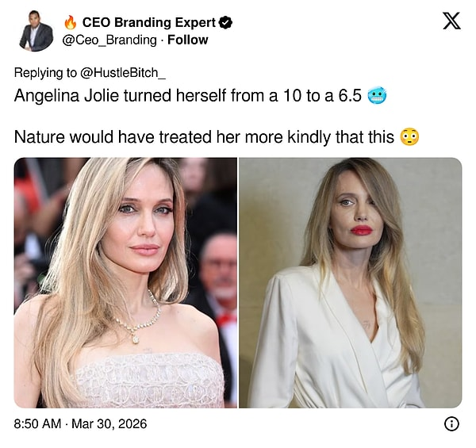Open the @HustleBitch_ reply mention
Image resolution: width=476 pixels, height=448 pixels.
pos(123,73)
